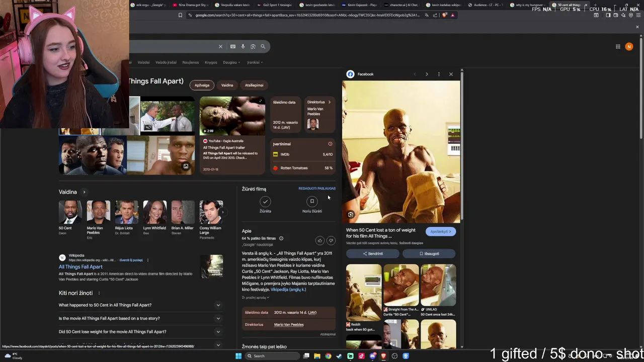Close the Facebook image preview panel
Screen dimensions: 644x362
[451, 74]
